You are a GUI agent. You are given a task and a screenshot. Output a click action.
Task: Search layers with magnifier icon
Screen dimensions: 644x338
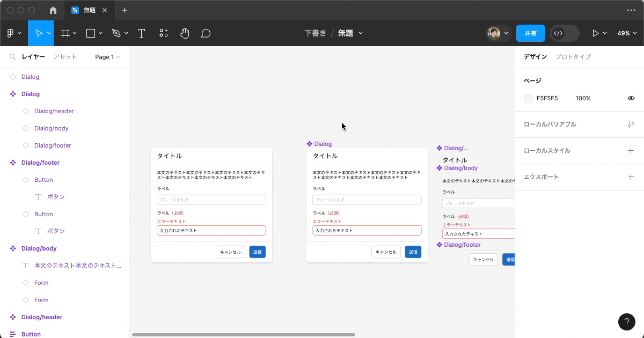12,57
